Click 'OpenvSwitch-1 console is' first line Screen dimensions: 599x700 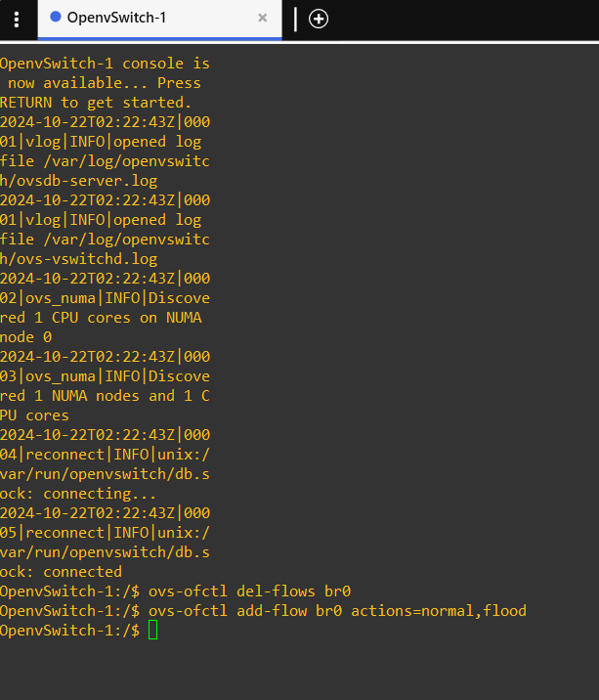point(105,64)
